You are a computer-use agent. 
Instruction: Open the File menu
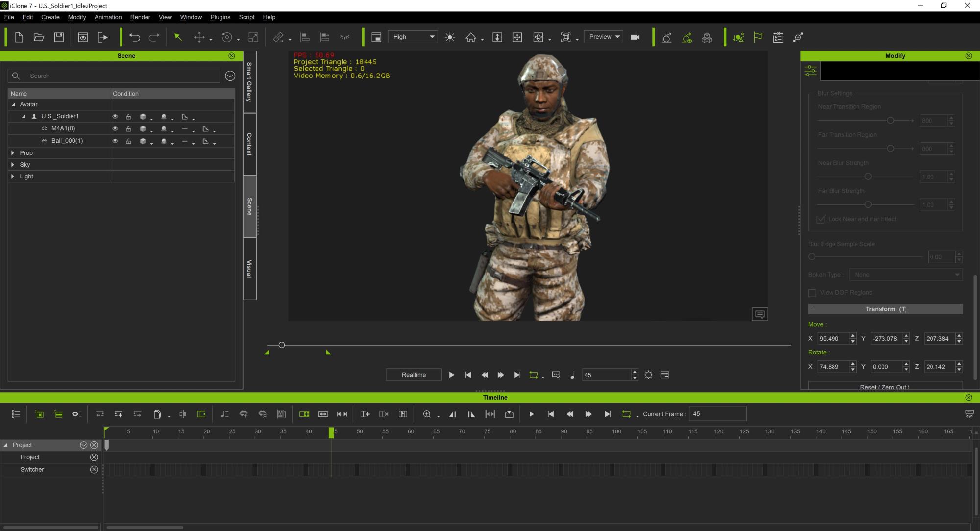[9, 17]
